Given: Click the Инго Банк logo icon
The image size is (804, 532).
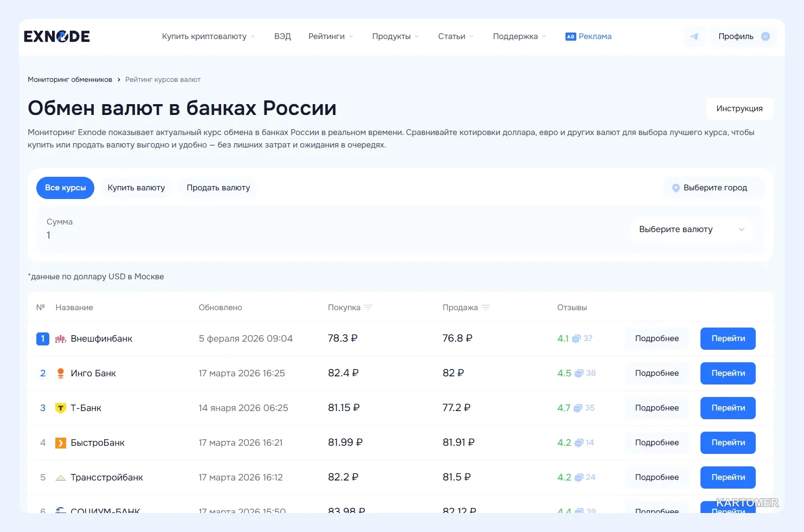Looking at the screenshot, I should pyautogui.click(x=61, y=374).
